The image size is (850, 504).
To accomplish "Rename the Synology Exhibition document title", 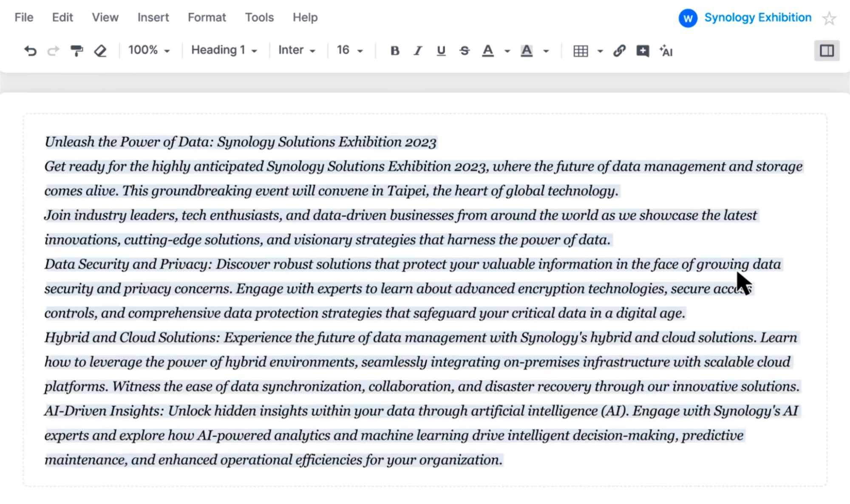I will [x=758, y=17].
